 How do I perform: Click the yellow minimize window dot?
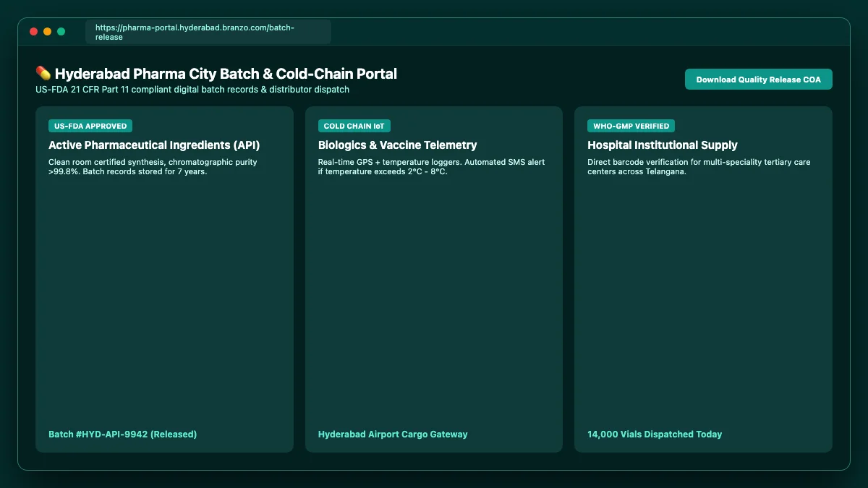tap(47, 32)
